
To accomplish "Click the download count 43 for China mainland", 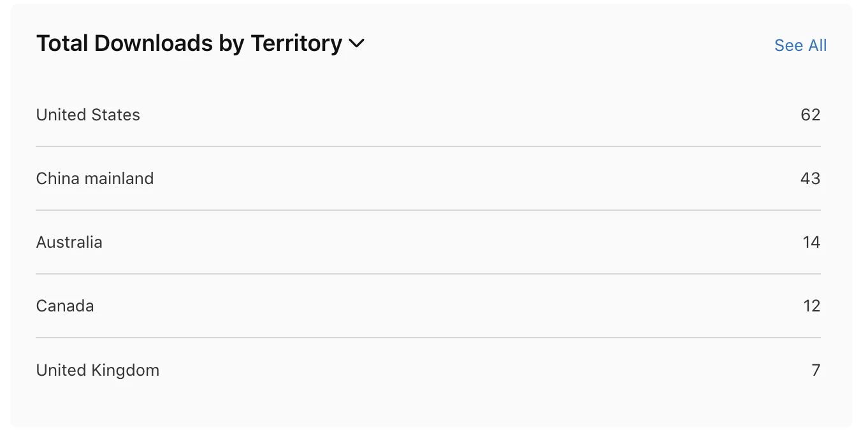I will pos(810,178).
